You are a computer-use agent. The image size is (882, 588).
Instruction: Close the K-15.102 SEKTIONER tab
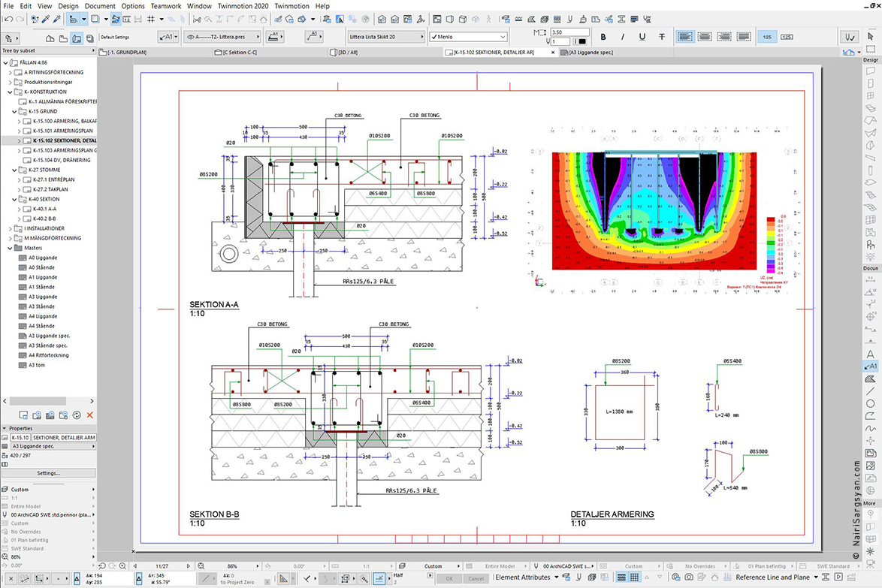click(x=553, y=53)
